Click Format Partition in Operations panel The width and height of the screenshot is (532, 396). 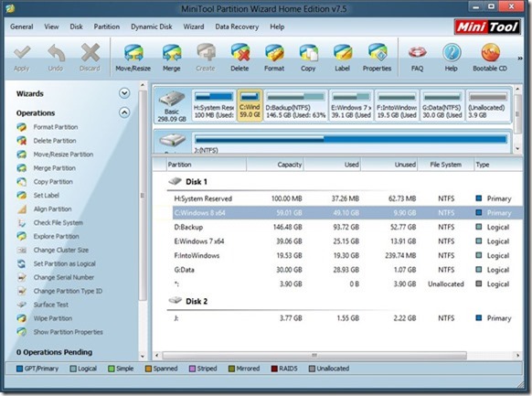pos(56,127)
